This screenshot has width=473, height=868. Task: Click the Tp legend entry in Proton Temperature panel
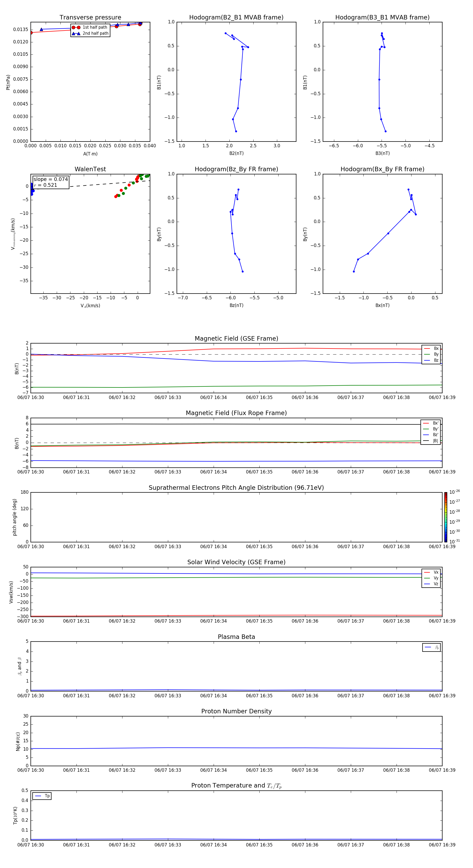point(42,796)
